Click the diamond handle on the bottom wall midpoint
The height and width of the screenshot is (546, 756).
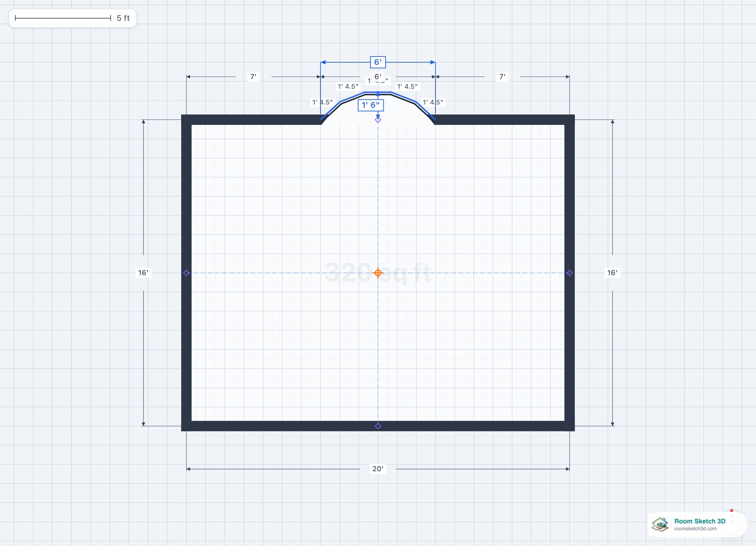378,426
